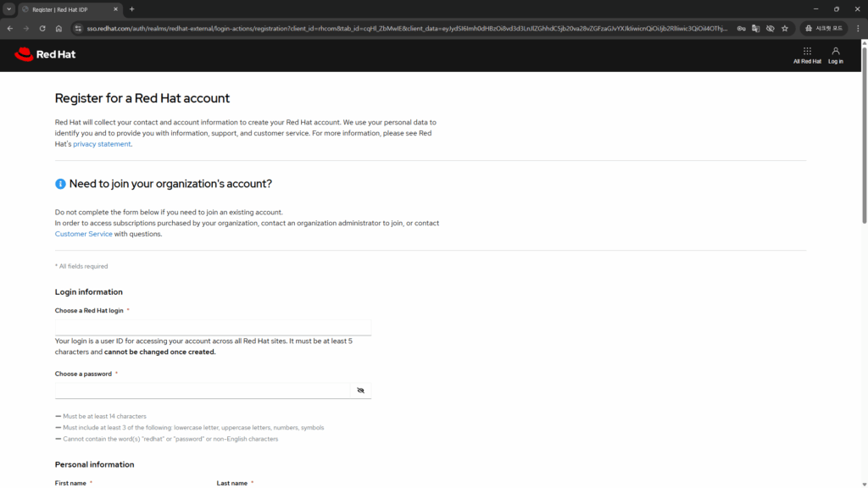Click the third-party cookies blocked eye icon

click(x=770, y=28)
